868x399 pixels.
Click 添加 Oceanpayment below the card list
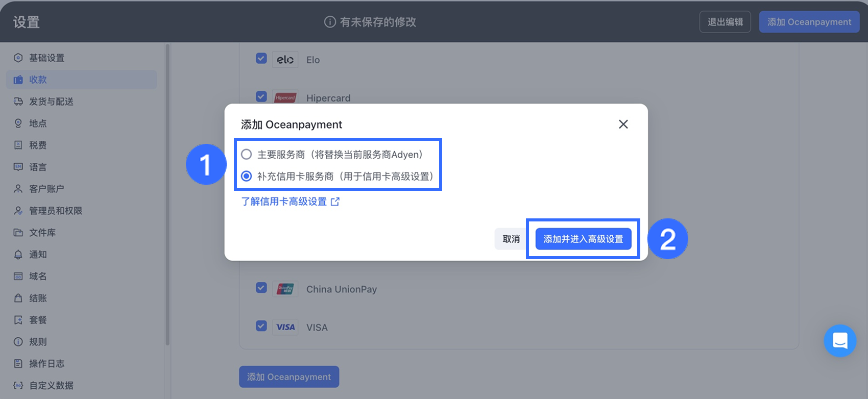click(289, 377)
